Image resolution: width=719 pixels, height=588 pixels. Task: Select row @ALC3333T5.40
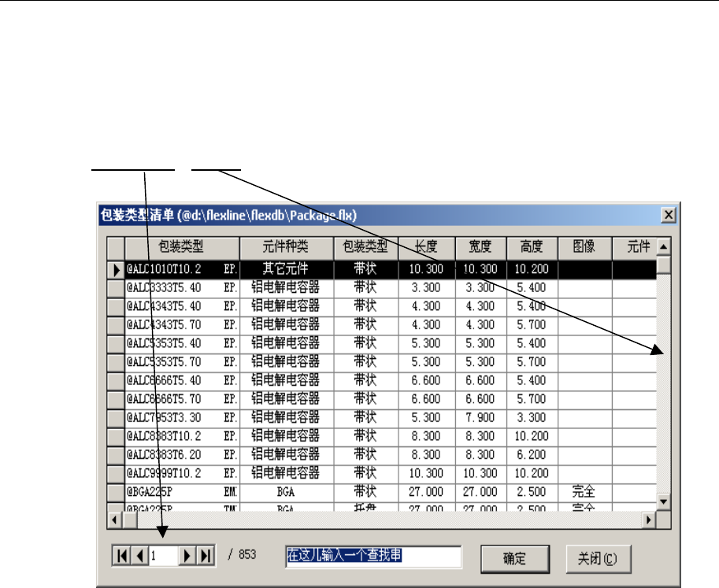(381, 288)
